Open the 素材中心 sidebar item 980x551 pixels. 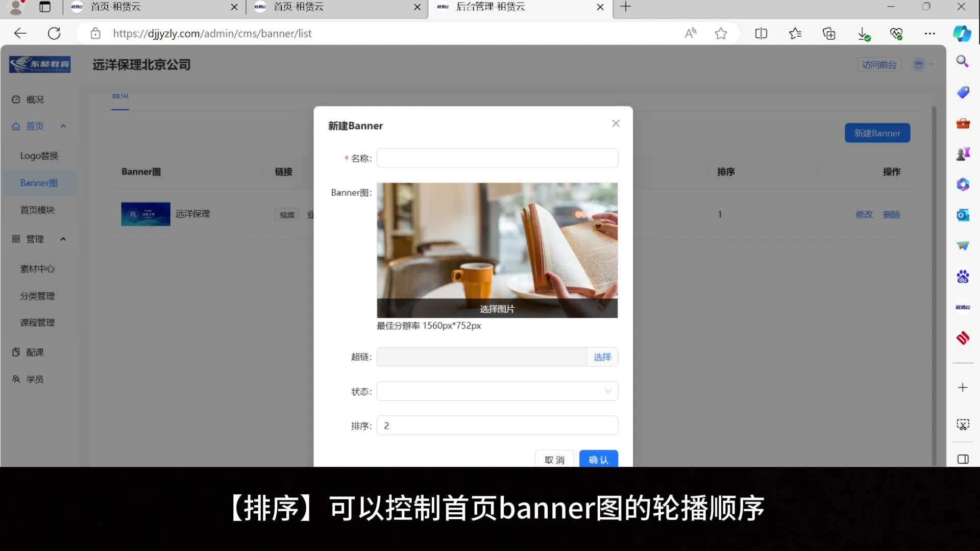tap(37, 269)
